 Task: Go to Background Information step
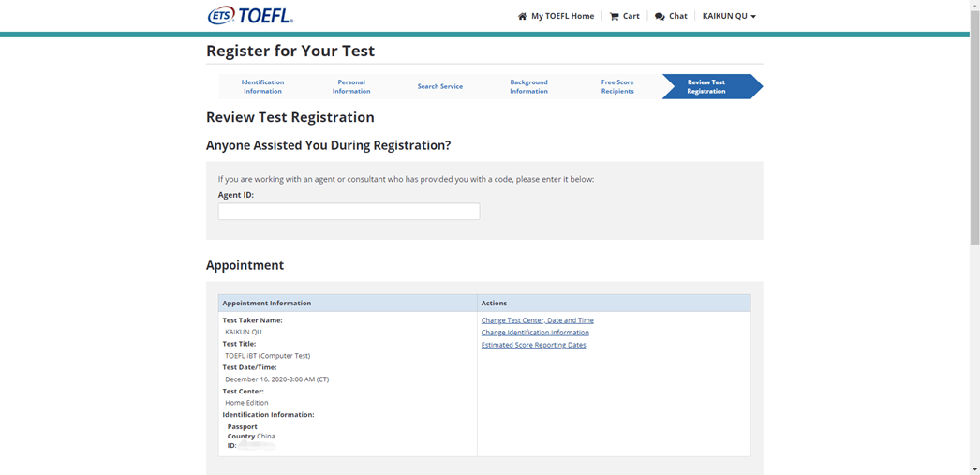pos(528,86)
